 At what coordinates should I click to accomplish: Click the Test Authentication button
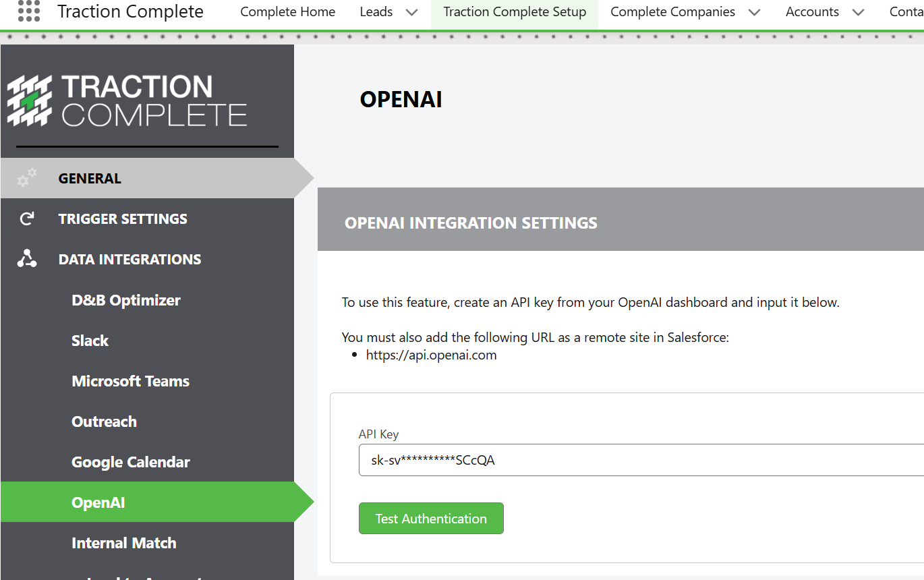pos(431,518)
